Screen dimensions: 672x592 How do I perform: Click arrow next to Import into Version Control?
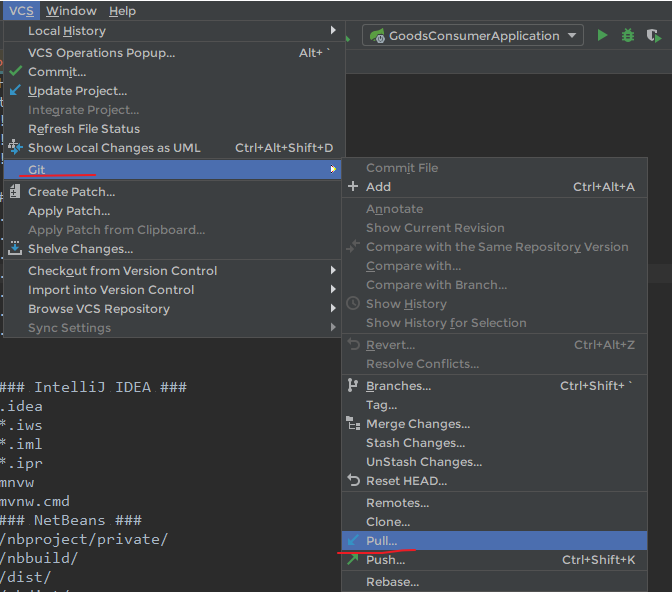pyautogui.click(x=333, y=289)
